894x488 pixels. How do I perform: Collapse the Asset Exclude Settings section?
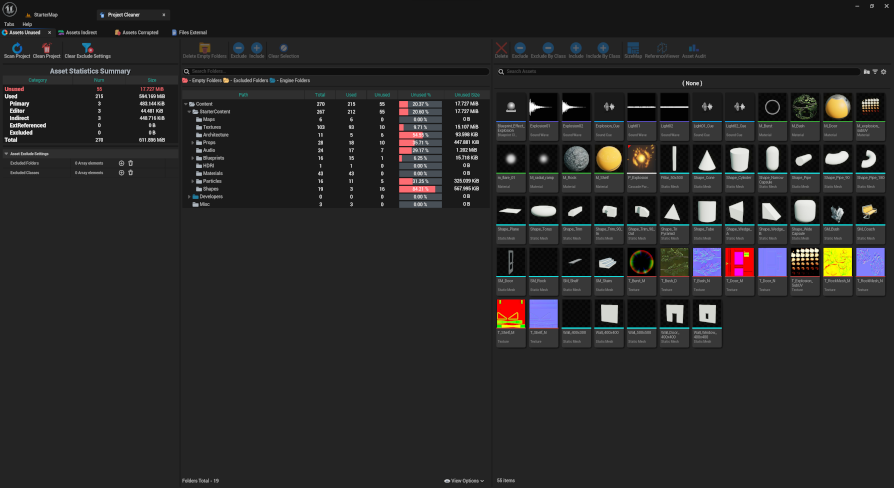[x=5, y=153]
